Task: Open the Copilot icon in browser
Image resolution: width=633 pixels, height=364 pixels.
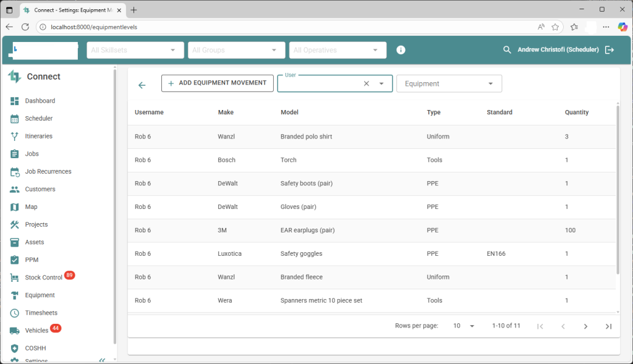Action: [622, 27]
